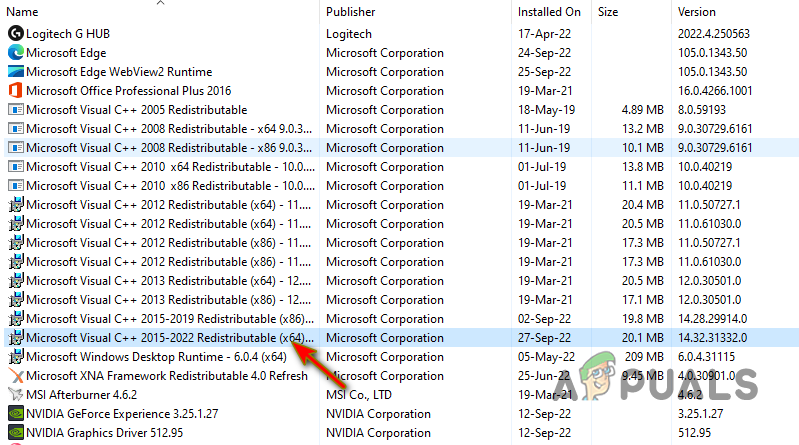Select the MSI Afterburner 4.6.2 entry
799x445 pixels.
click(82, 395)
